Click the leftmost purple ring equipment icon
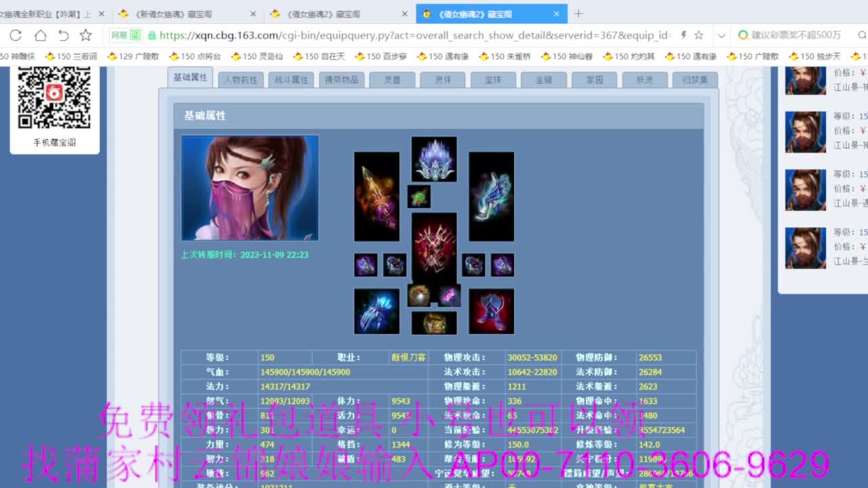The width and height of the screenshot is (868, 488). pyautogui.click(x=366, y=265)
